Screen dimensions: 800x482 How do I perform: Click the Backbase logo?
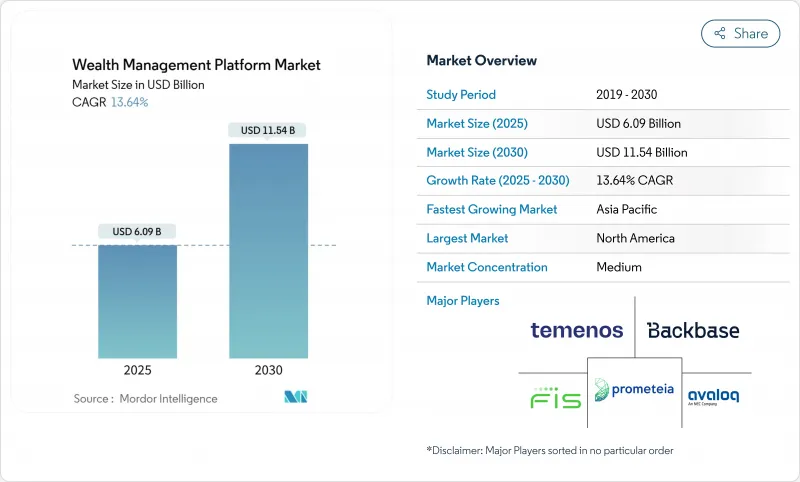(693, 330)
